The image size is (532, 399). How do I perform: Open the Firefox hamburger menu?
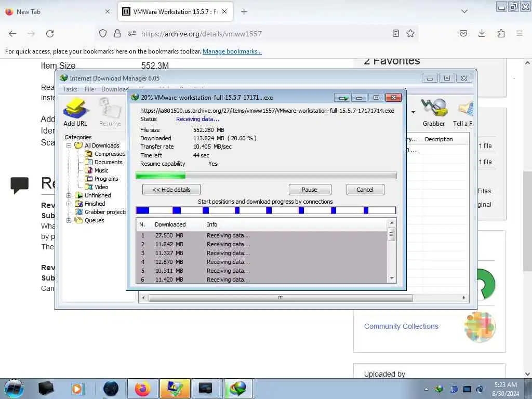520,33
